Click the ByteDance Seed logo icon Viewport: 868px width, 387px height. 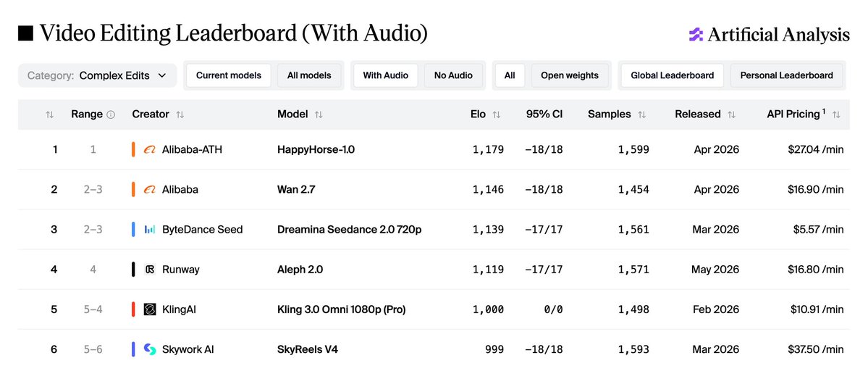pos(149,230)
